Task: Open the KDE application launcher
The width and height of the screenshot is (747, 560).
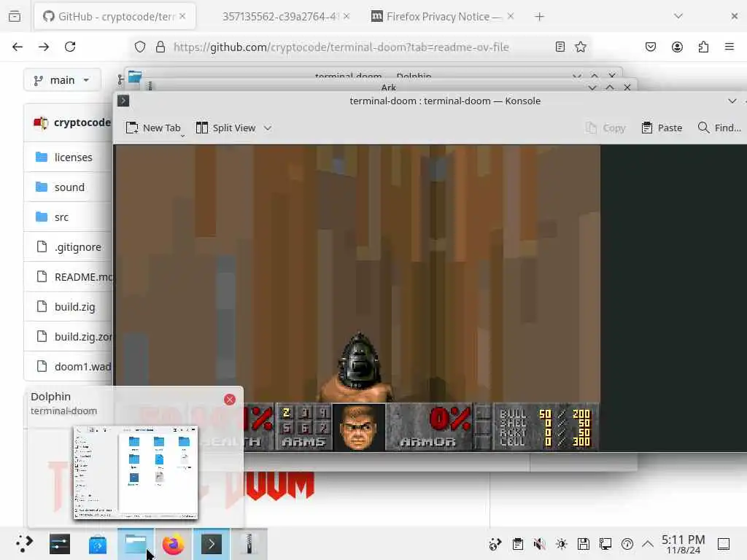Action: 24,544
